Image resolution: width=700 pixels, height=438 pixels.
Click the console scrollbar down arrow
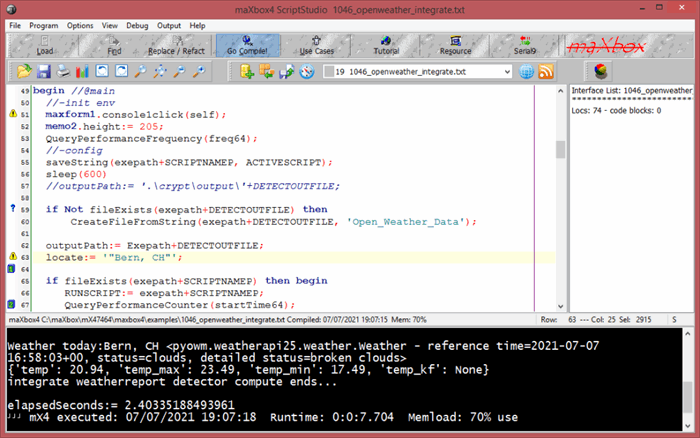(x=688, y=426)
